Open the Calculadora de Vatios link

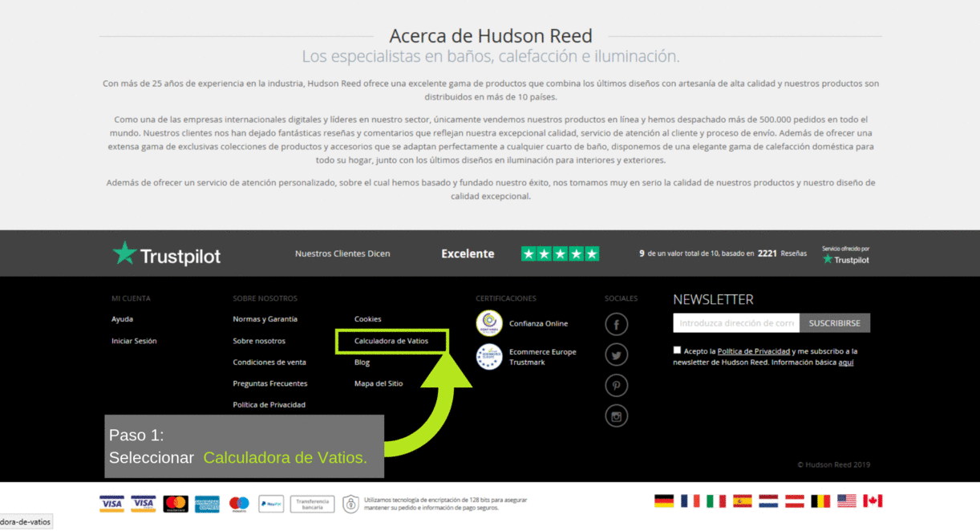click(x=391, y=341)
